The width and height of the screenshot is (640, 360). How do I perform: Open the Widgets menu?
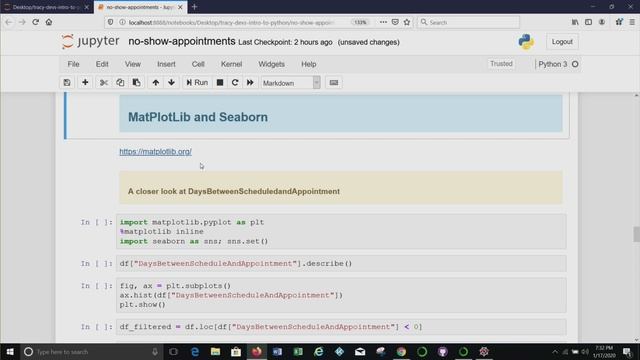[271, 64]
